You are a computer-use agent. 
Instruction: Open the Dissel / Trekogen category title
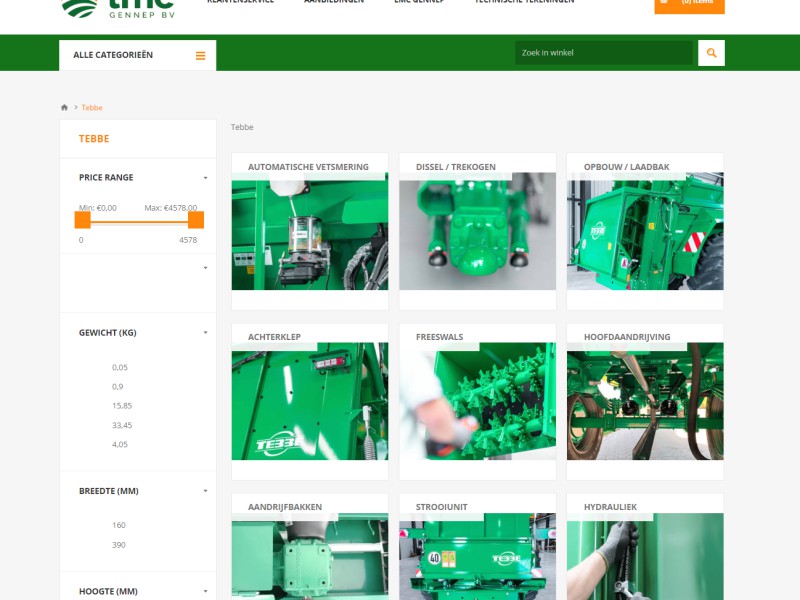pos(456,167)
